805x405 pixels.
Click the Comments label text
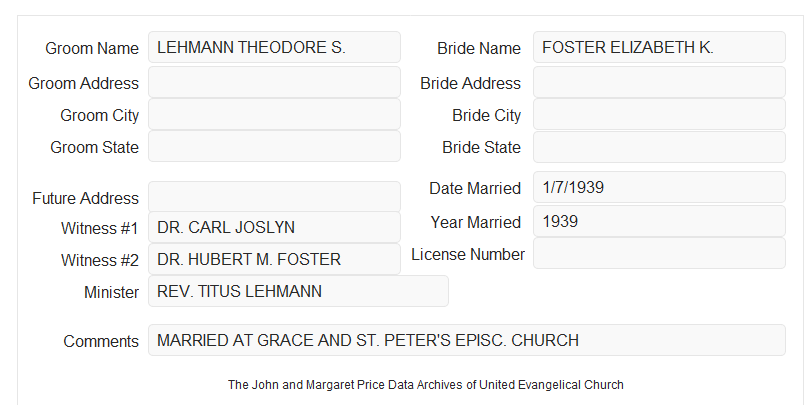[x=101, y=341]
